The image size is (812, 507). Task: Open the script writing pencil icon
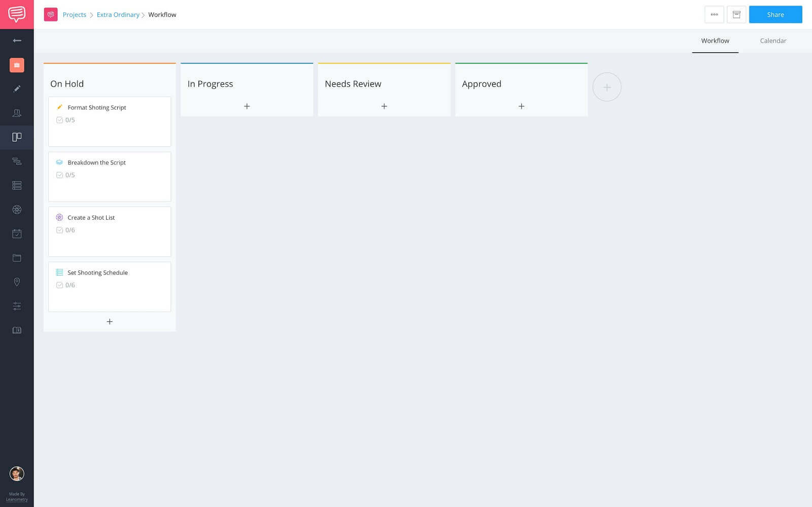[x=17, y=89]
